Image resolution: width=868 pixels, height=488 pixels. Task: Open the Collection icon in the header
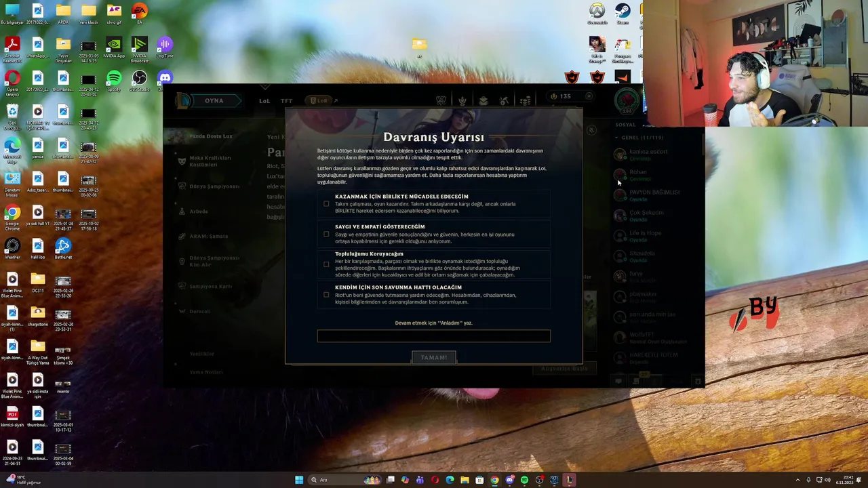[x=462, y=100]
